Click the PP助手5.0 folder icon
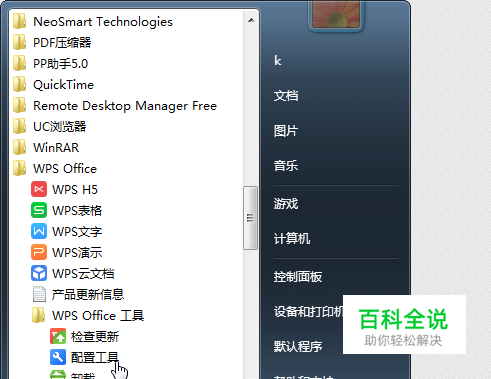Viewport: 491px width, 379px height. click(x=19, y=63)
